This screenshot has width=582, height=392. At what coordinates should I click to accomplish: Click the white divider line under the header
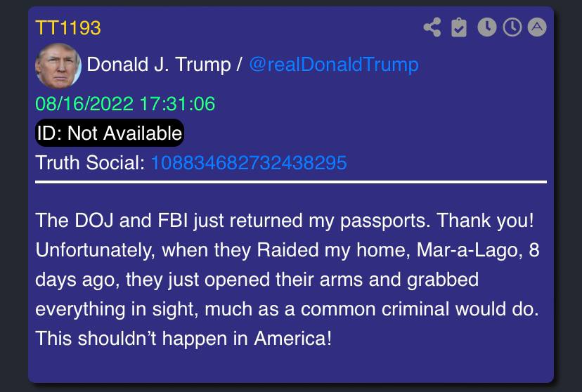[290, 182]
